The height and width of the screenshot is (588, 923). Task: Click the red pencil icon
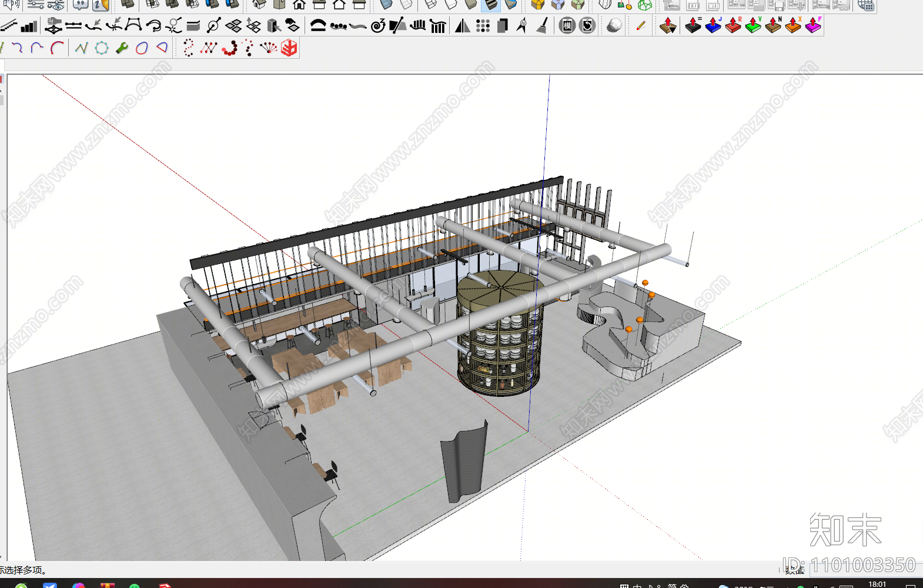point(641,25)
